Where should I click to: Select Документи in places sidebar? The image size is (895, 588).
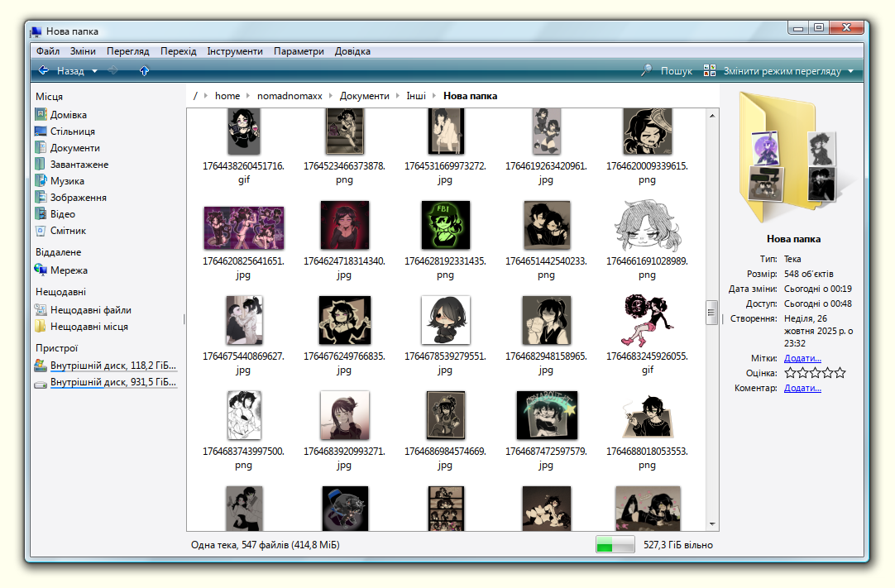[67, 148]
